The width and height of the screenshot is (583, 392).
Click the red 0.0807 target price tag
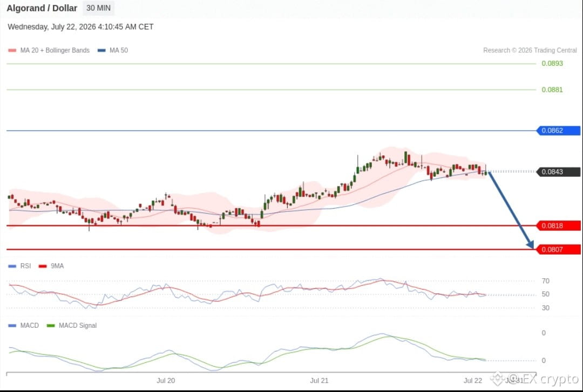pos(558,249)
